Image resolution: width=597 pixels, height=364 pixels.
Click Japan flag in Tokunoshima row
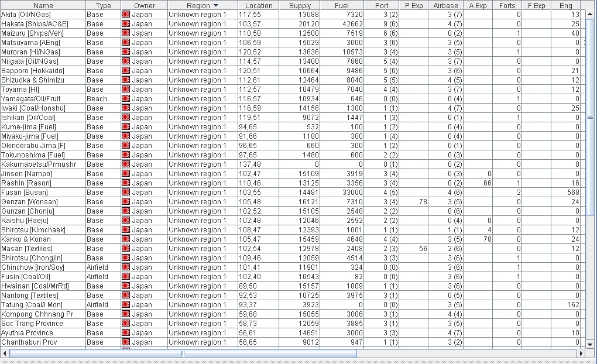126,155
